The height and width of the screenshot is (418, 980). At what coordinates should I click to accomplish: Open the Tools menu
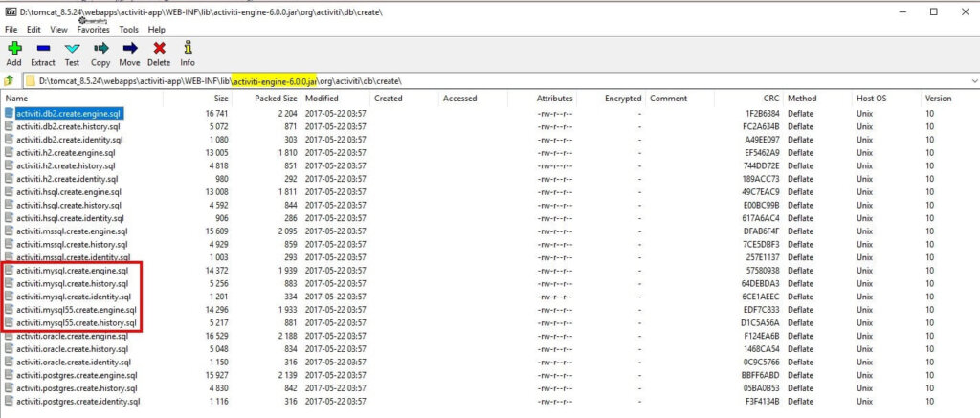click(128, 30)
